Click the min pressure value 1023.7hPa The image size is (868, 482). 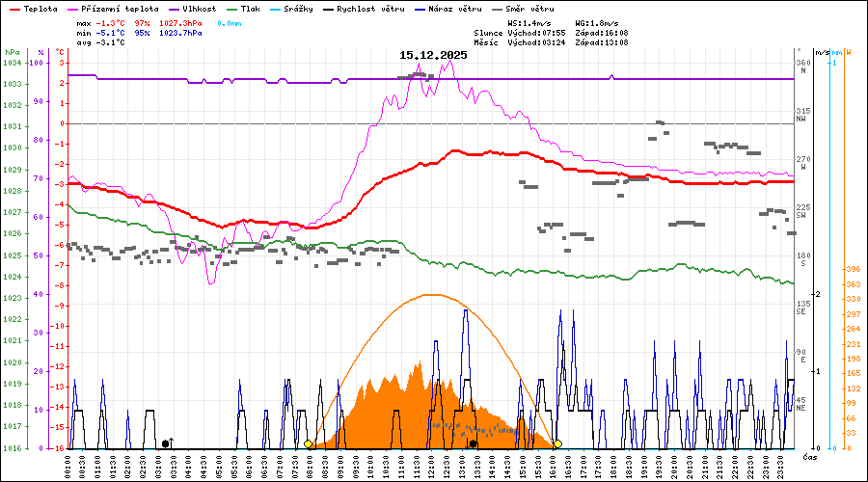tap(180, 33)
